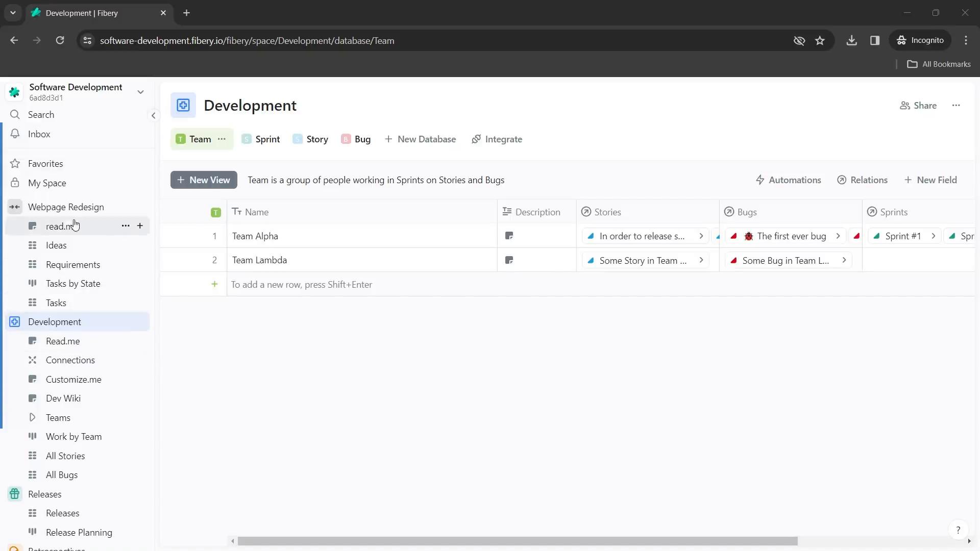Expand the Team Alpha Stories chevron
The height and width of the screenshot is (551, 980).
[x=701, y=236]
